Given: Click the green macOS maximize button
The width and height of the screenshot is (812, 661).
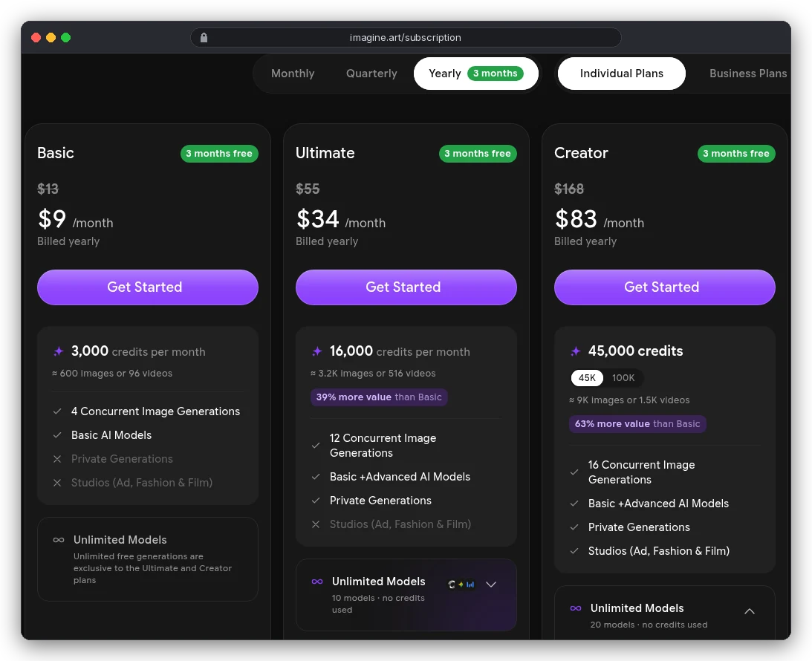Looking at the screenshot, I should [x=66, y=38].
